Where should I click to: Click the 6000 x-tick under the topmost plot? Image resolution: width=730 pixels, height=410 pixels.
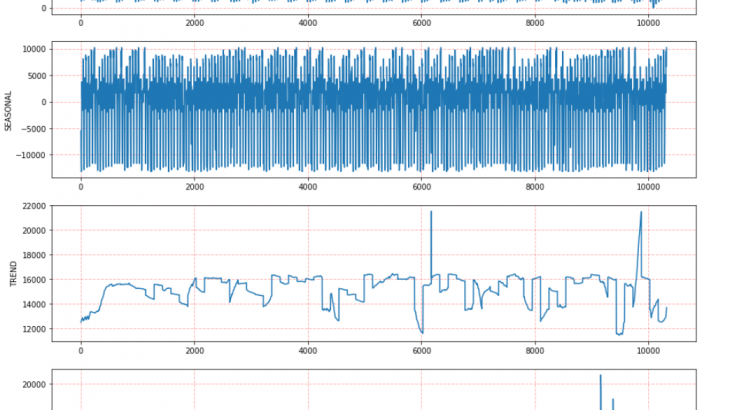click(421, 23)
